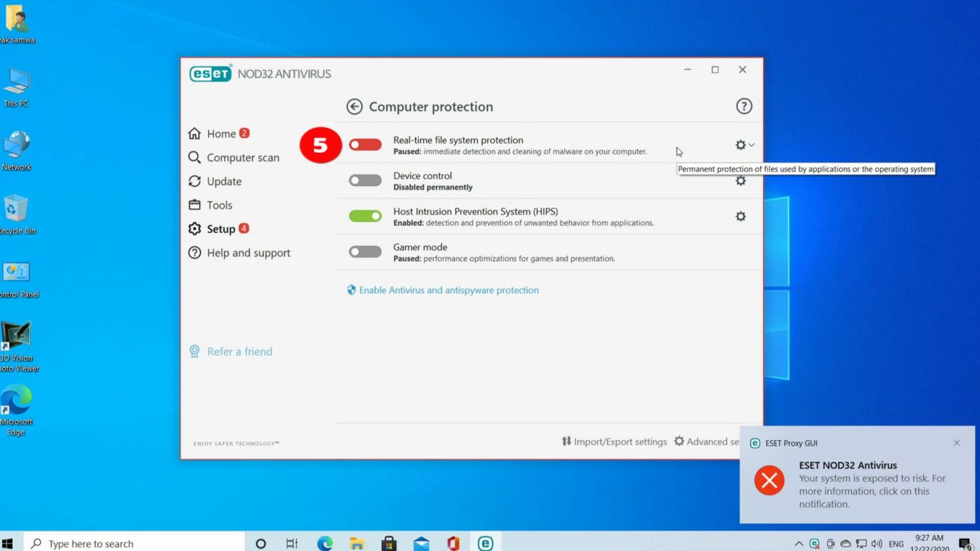Click ESET icon in the taskbar
The width and height of the screenshot is (980, 551).
pos(486,544)
